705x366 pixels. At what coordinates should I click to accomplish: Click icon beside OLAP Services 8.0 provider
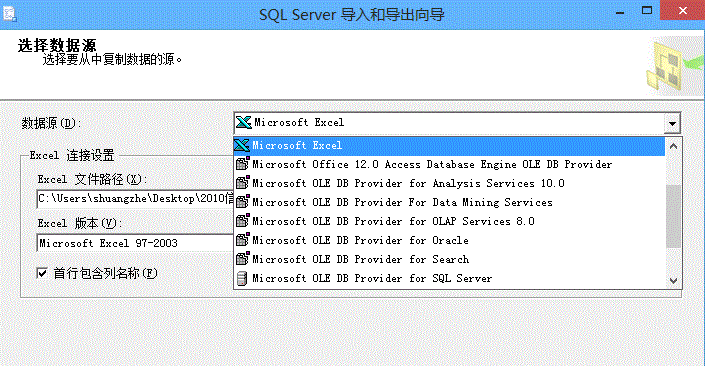[x=242, y=220]
